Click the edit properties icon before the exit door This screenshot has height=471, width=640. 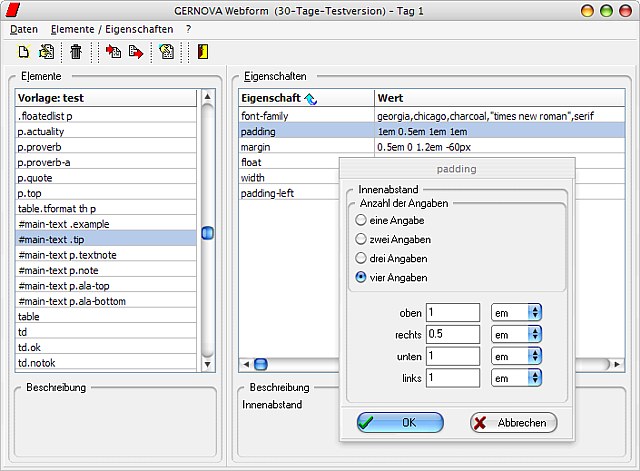167,52
